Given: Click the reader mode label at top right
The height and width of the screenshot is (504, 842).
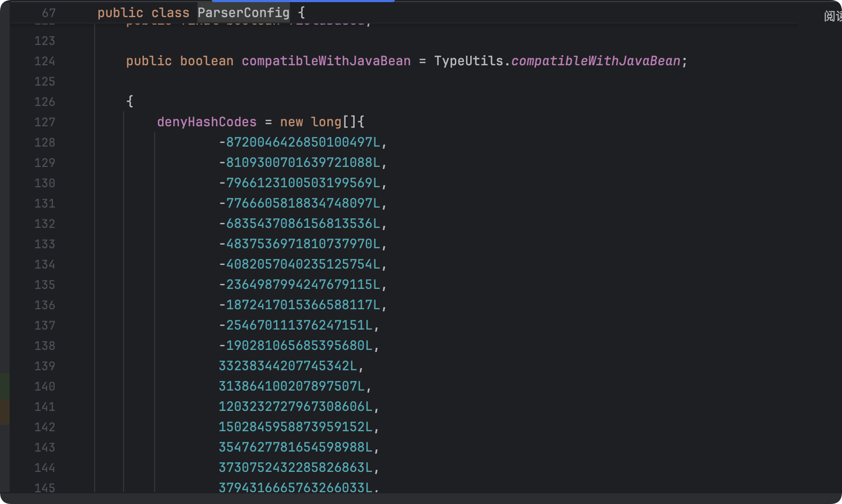Looking at the screenshot, I should coord(832,16).
